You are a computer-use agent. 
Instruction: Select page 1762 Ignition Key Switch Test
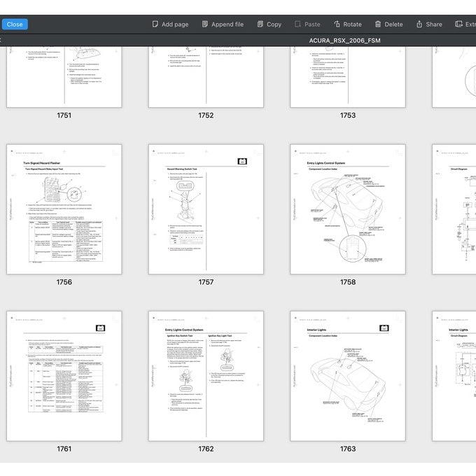(x=206, y=376)
